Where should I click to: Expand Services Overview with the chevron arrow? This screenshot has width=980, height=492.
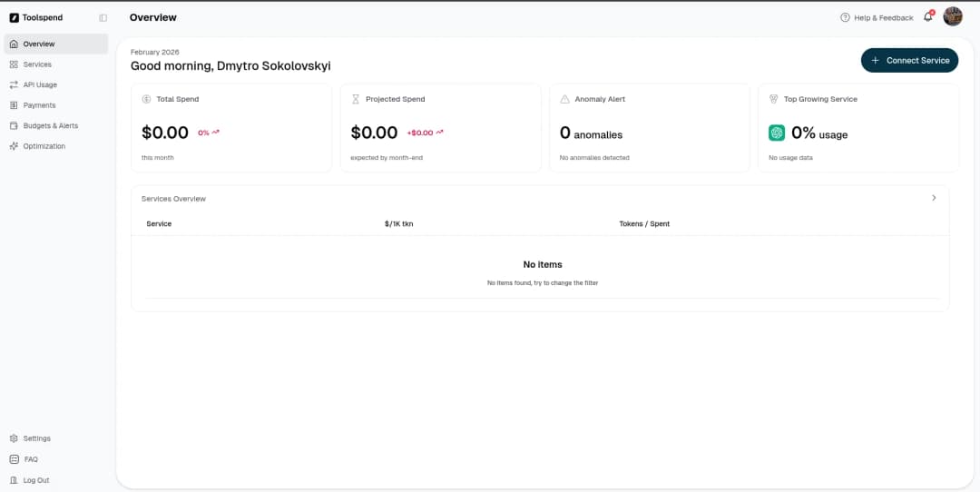coord(934,198)
